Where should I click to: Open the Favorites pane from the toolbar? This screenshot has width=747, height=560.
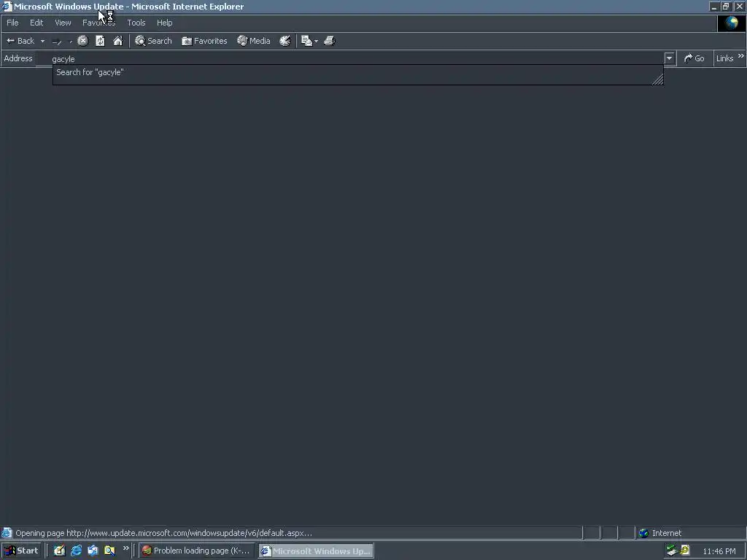click(204, 41)
